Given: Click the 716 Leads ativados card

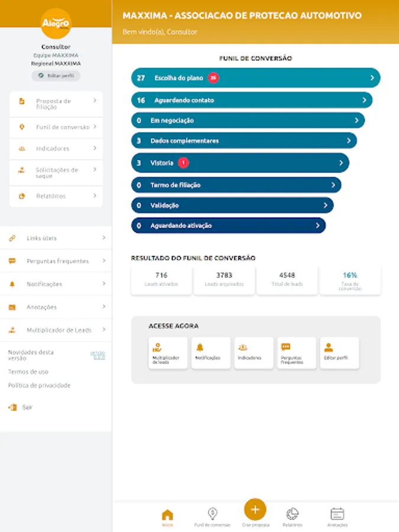Looking at the screenshot, I should click(x=161, y=280).
